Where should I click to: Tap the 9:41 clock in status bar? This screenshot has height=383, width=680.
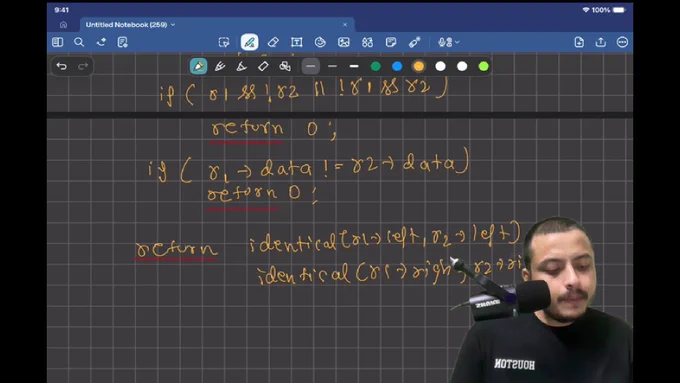click(x=62, y=10)
